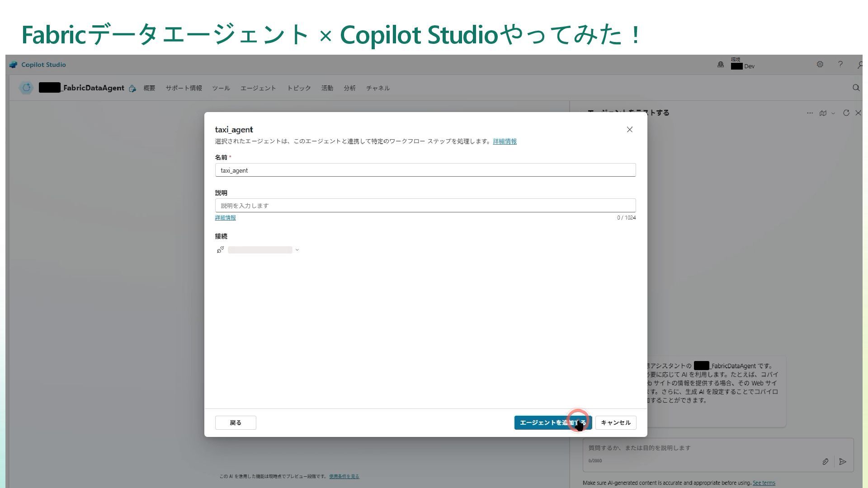Image resolution: width=868 pixels, height=488 pixels.
Task: Click the Copilot Studio logo icon
Action: coord(13,65)
